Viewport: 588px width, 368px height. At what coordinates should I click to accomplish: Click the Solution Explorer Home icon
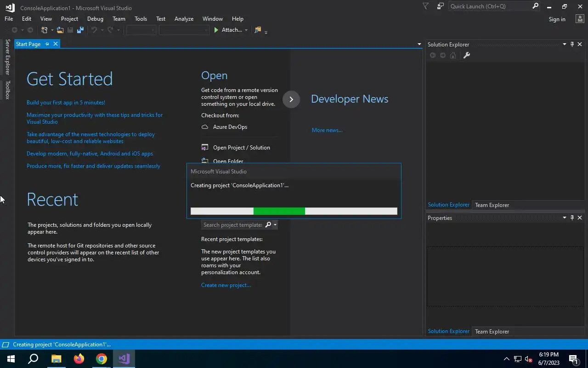pos(453,55)
